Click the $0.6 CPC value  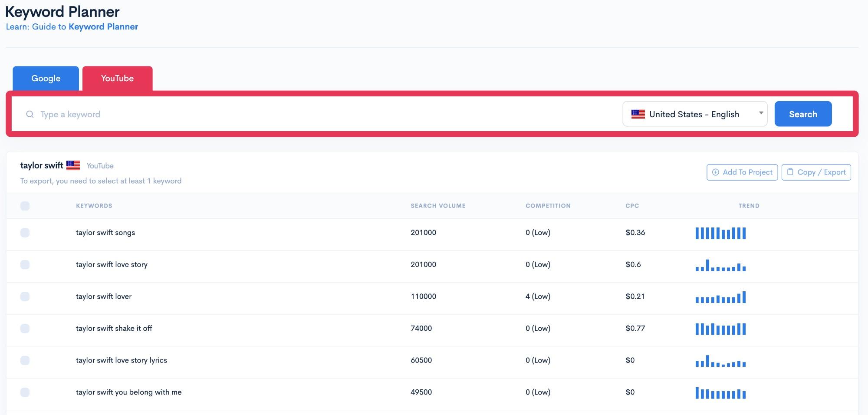click(x=633, y=264)
